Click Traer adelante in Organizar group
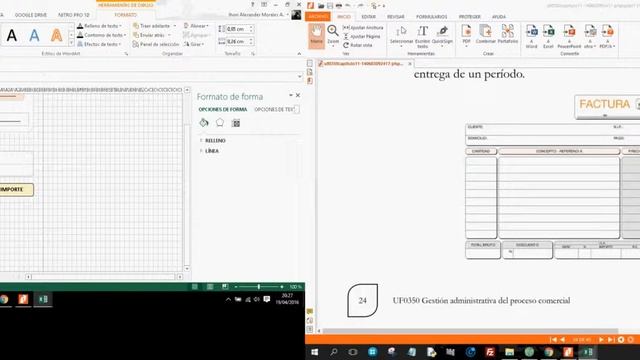 (x=154, y=26)
